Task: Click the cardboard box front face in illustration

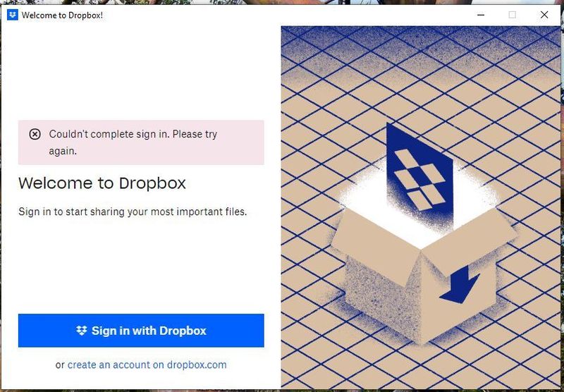Action: tap(381, 295)
